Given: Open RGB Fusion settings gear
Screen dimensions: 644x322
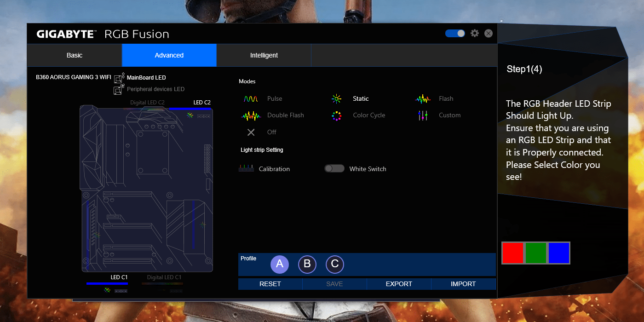Looking at the screenshot, I should point(475,33).
